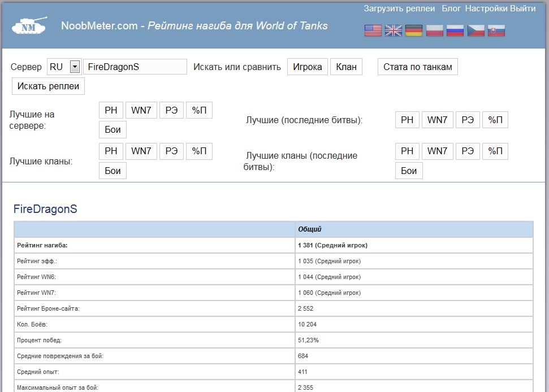Image resolution: width=549 pixels, height=392 pixels.
Task: Select the Russian flag language
Action: click(x=455, y=31)
